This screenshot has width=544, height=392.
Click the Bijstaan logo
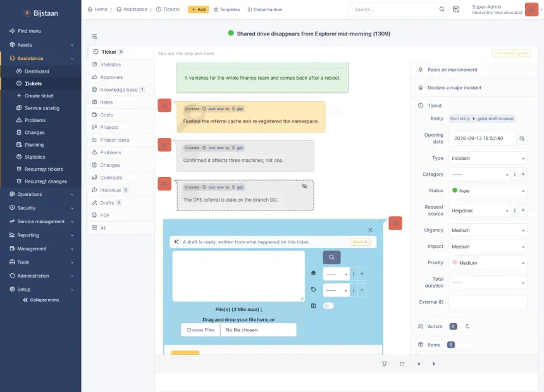[40, 13]
